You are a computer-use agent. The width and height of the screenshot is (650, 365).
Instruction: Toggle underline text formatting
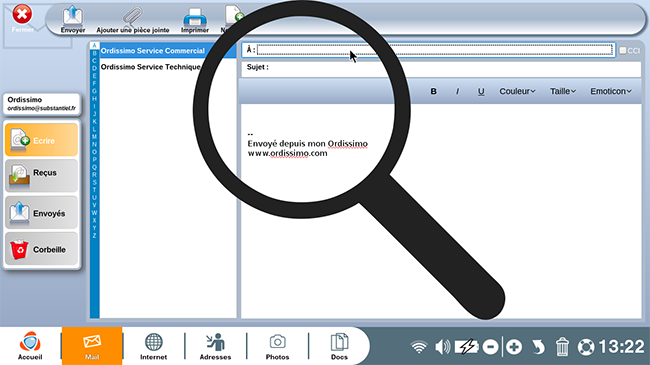(x=481, y=91)
